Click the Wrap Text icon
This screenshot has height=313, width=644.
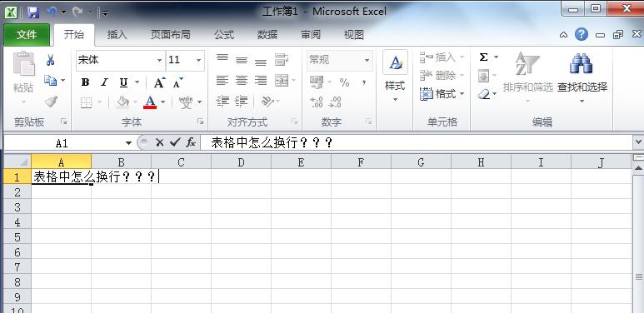click(282, 60)
